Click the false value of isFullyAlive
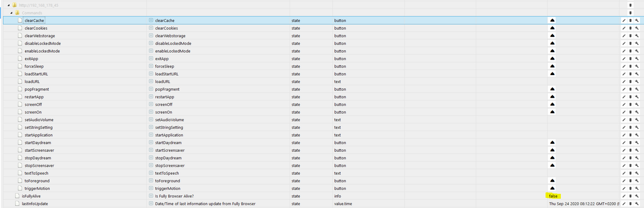This screenshot has height=208, width=644. 554,196
